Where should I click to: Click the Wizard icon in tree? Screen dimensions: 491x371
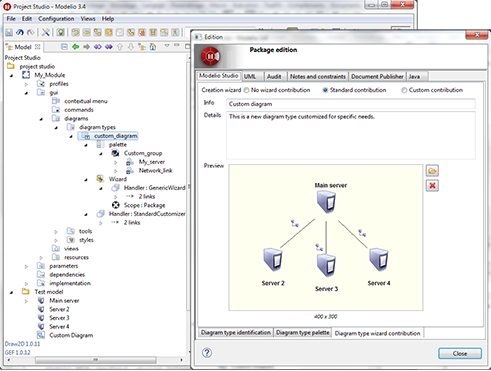pos(100,179)
